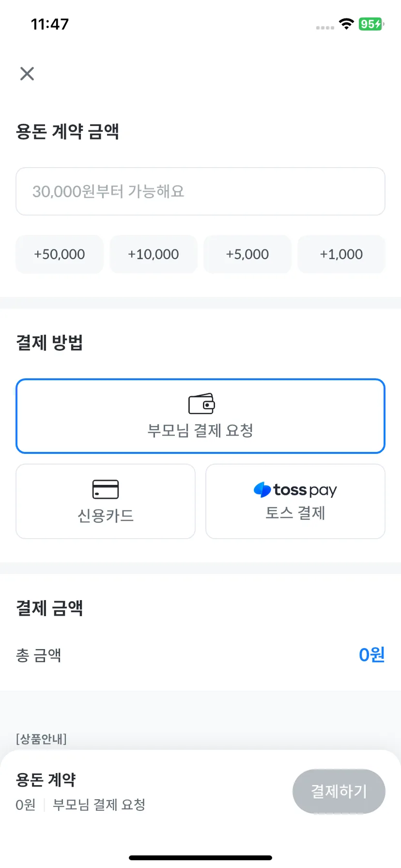Screen dimensions: 401x868
Task: Tap the wallet icon for parent payment
Action: (201, 403)
